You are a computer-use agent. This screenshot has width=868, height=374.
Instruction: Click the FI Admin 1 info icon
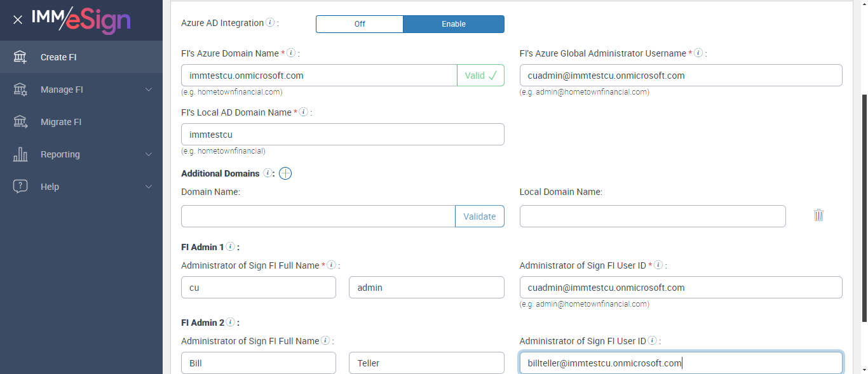(x=230, y=246)
